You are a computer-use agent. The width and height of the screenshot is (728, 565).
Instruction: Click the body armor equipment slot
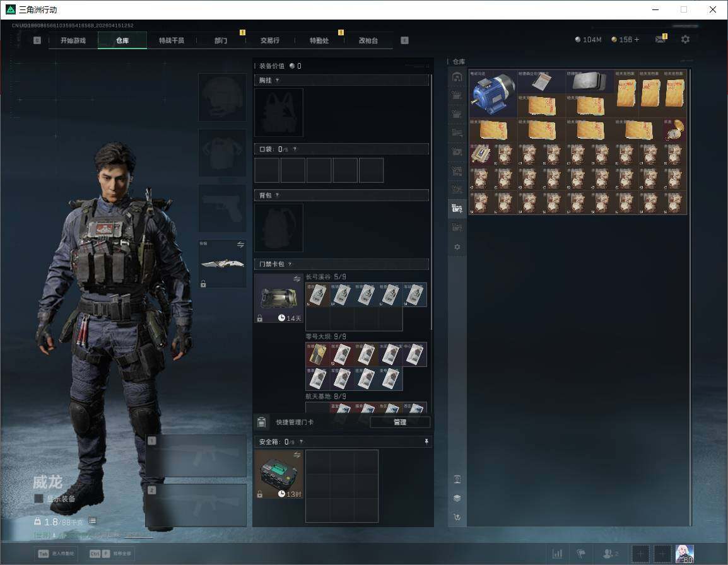tap(223, 153)
